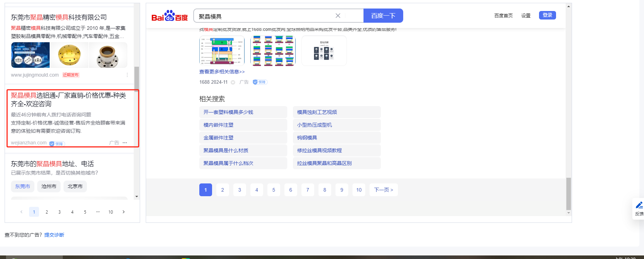The image size is (644, 259).
Task: Click the Baidu logo
Action: click(x=170, y=16)
